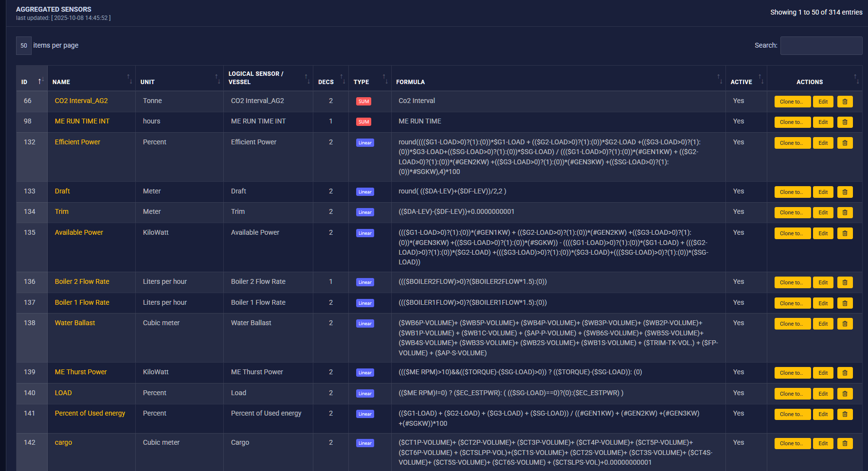Remove the LOAD sensor using trash icon
This screenshot has height=471, width=868.
tap(845, 394)
